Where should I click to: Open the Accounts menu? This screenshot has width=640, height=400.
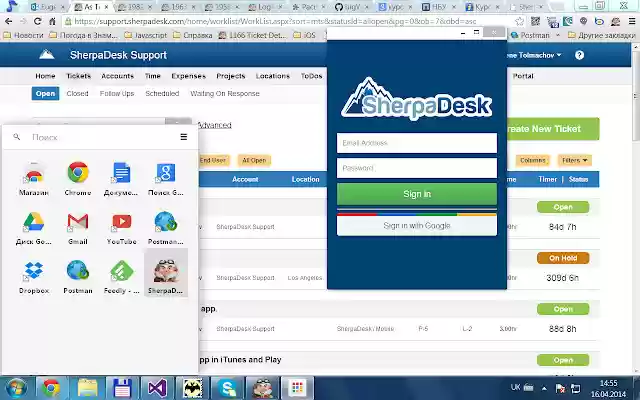[118, 76]
